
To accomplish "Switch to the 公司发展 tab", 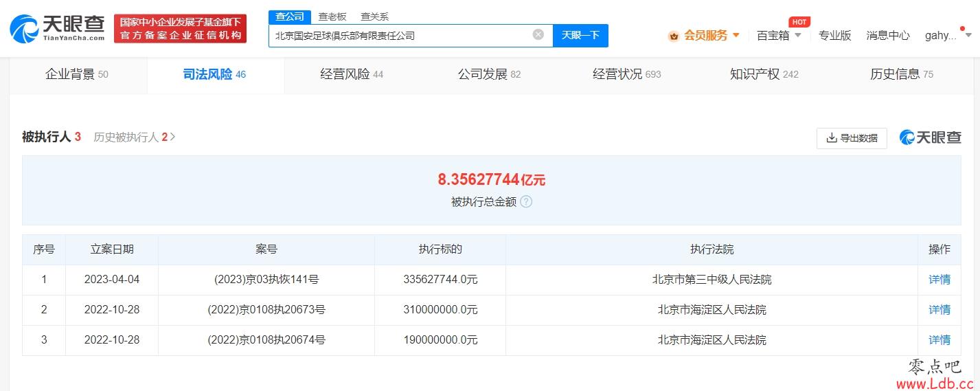I will (x=489, y=74).
